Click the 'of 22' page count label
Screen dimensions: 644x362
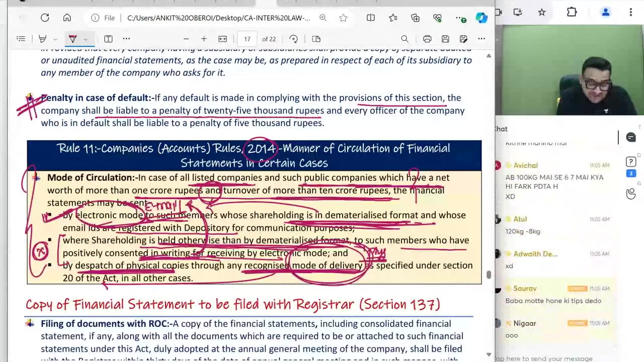[269, 39]
